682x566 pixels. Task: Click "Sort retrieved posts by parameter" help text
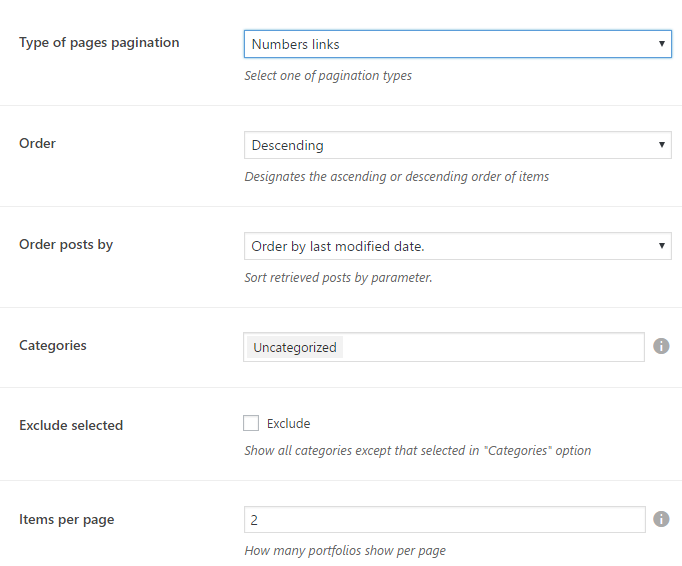tap(338, 278)
